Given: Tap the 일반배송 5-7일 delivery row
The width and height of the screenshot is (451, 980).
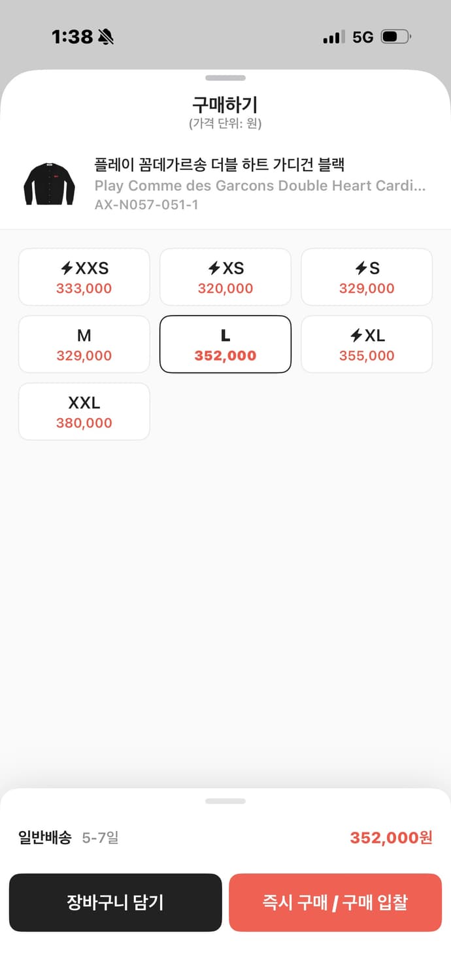Looking at the screenshot, I should point(69,837).
